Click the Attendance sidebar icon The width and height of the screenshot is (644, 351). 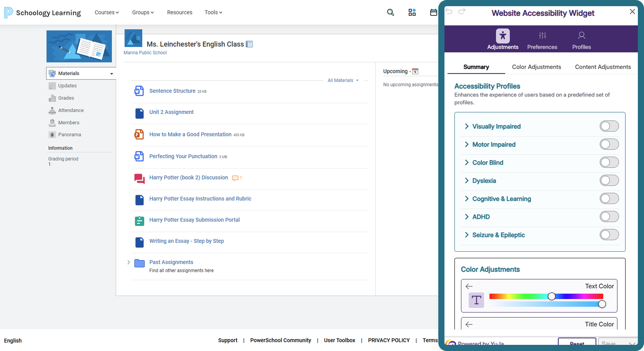tap(52, 110)
